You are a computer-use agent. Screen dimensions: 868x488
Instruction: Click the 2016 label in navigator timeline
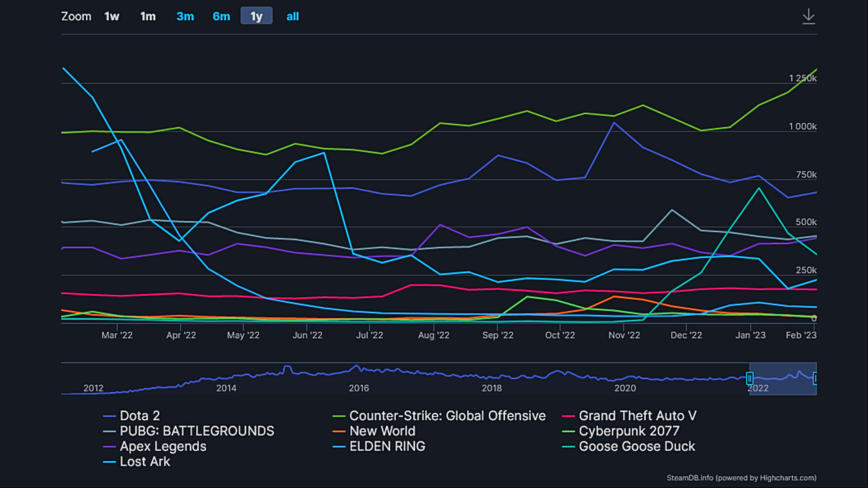click(x=359, y=388)
